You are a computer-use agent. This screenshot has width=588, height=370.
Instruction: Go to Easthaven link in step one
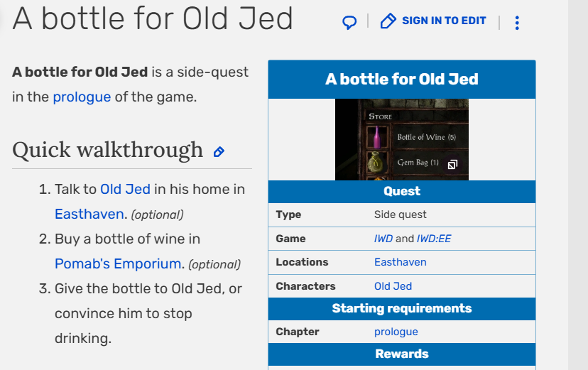pyautogui.click(x=90, y=214)
